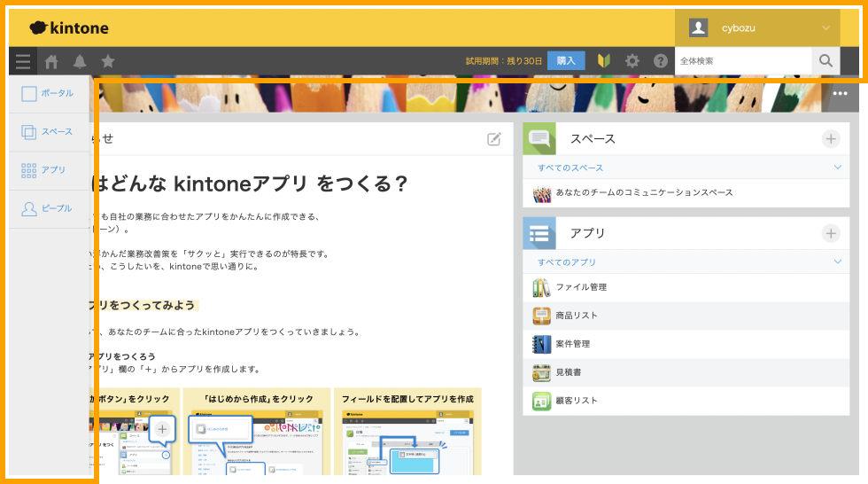Viewport: 868px width, 484px height.
Task: Open the notifications bell
Action: point(80,61)
